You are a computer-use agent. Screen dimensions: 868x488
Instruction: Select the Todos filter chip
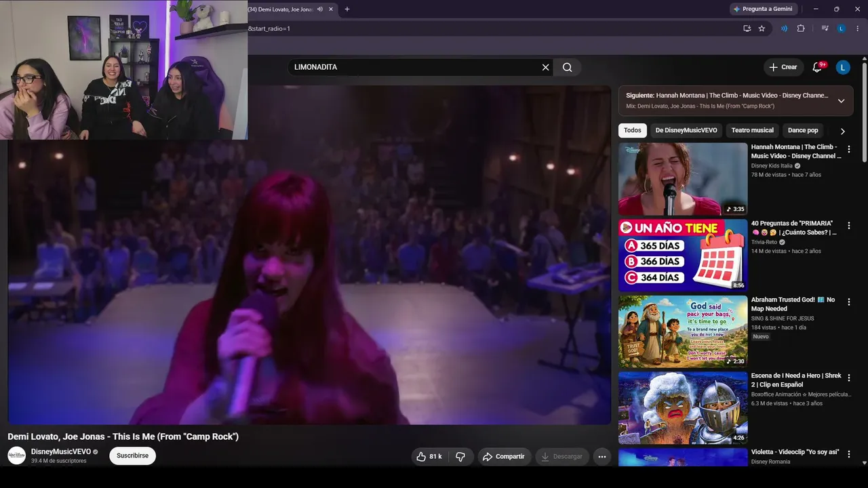coord(633,130)
